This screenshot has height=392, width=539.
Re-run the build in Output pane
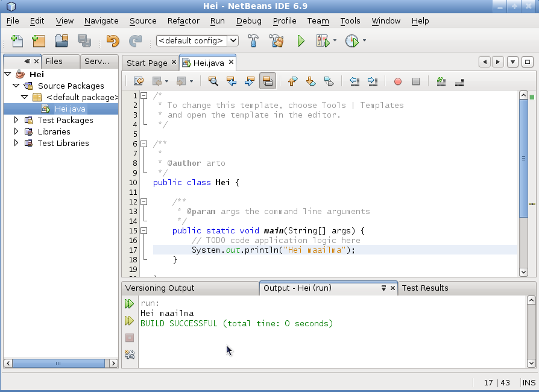[x=129, y=303]
